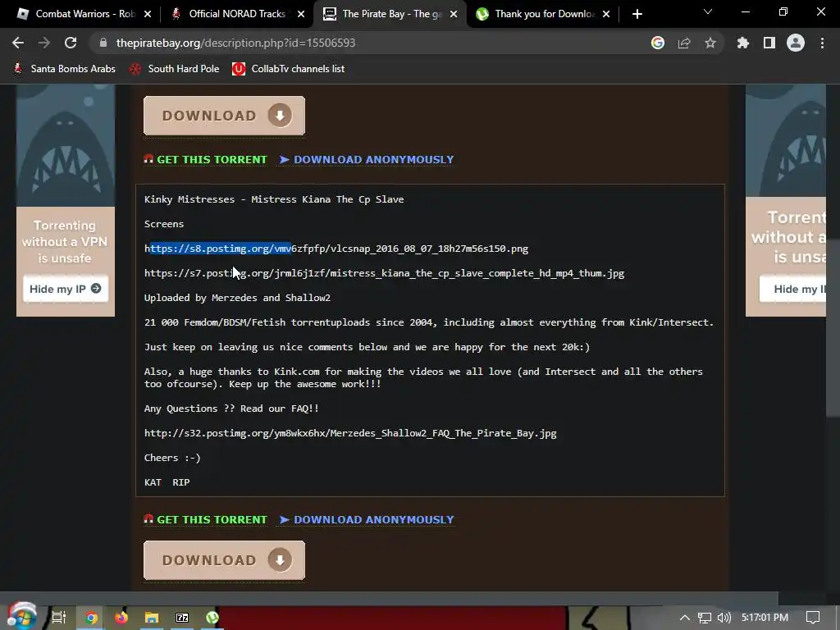
Task: Open Google Chrome from the taskbar
Action: click(x=91, y=618)
